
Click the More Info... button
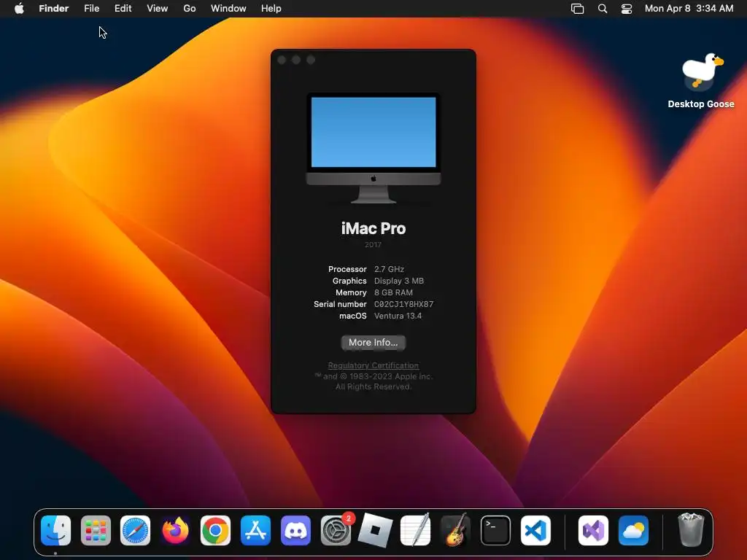coord(373,343)
